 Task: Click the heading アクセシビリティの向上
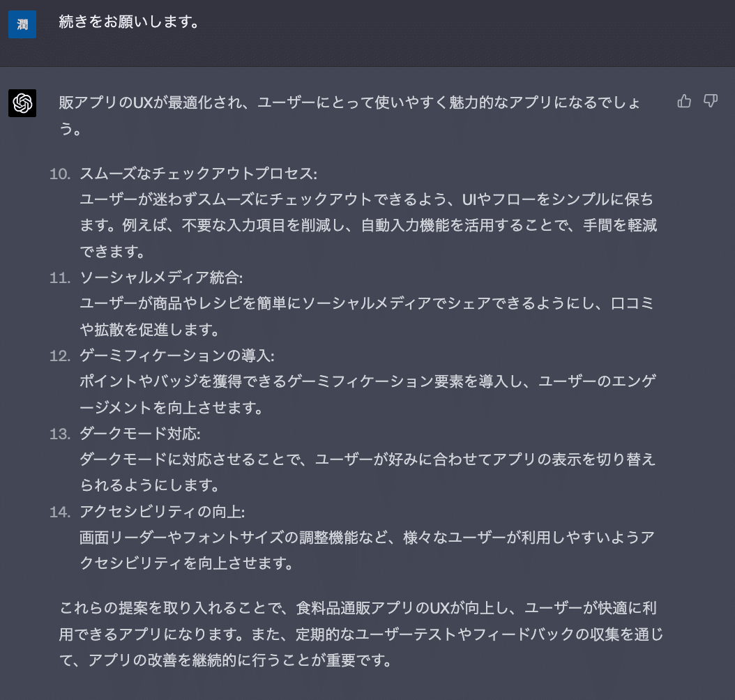[x=162, y=512]
